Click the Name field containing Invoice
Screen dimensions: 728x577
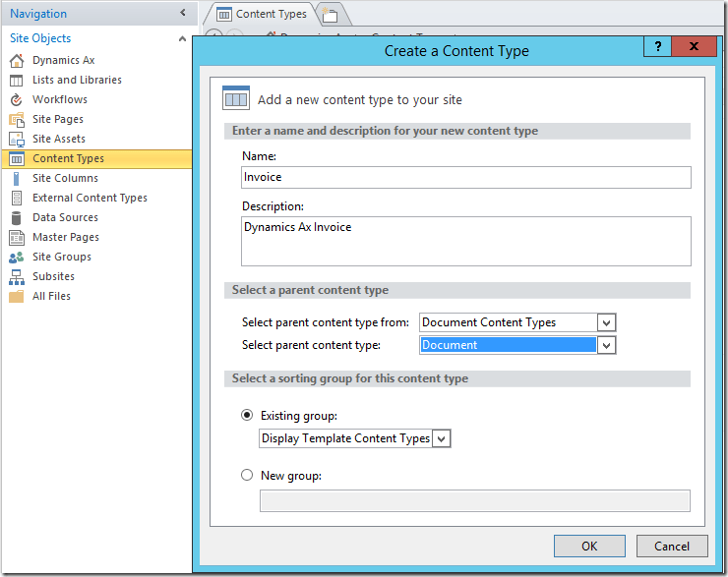(465, 177)
